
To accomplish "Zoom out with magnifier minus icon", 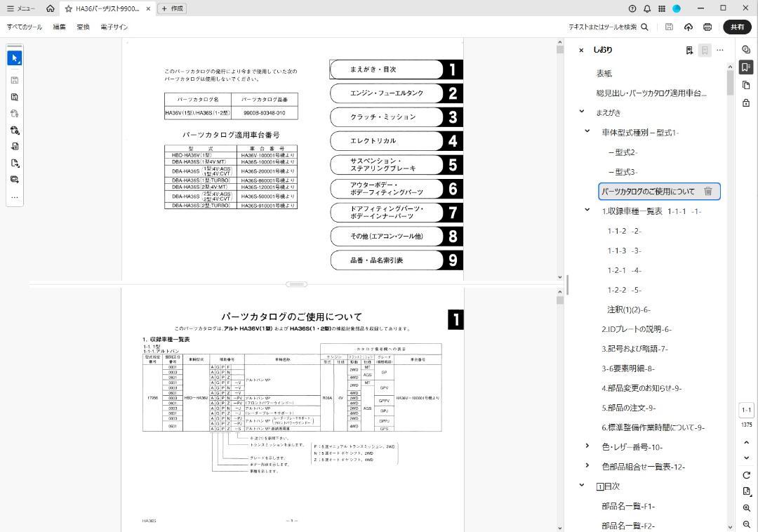I will (746, 525).
